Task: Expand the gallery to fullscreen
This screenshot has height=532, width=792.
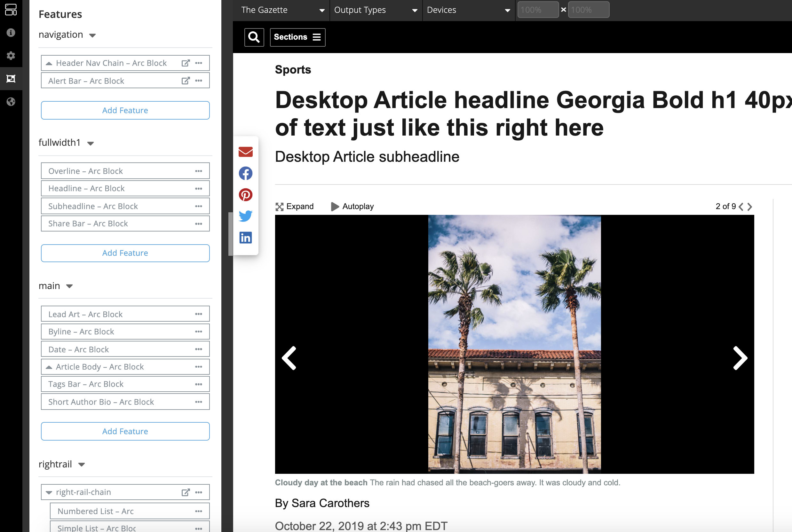Action: coord(295,207)
